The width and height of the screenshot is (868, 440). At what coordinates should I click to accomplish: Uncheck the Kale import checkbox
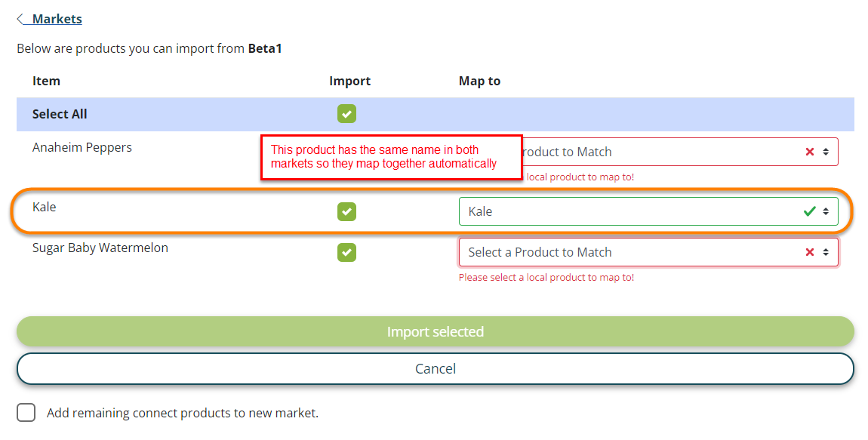pos(346,212)
